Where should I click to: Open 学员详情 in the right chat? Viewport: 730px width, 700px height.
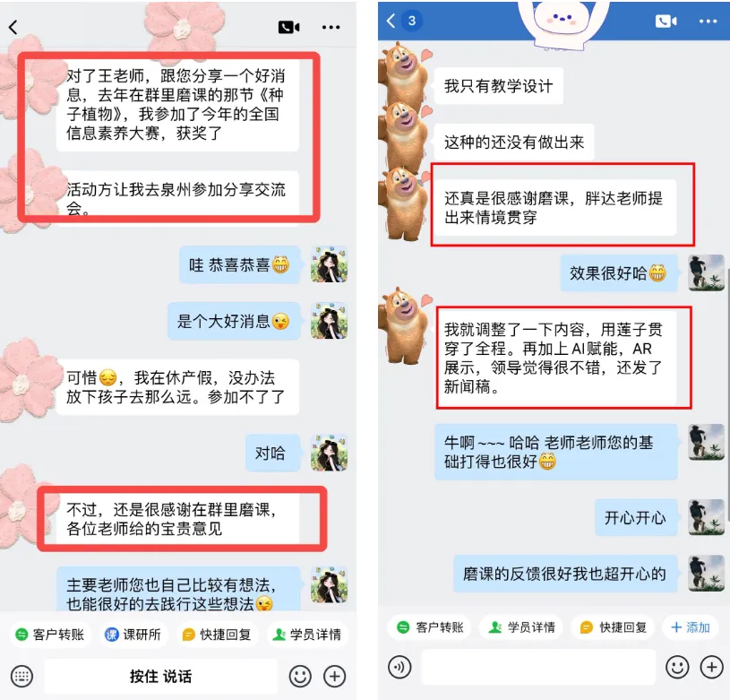tap(521, 627)
